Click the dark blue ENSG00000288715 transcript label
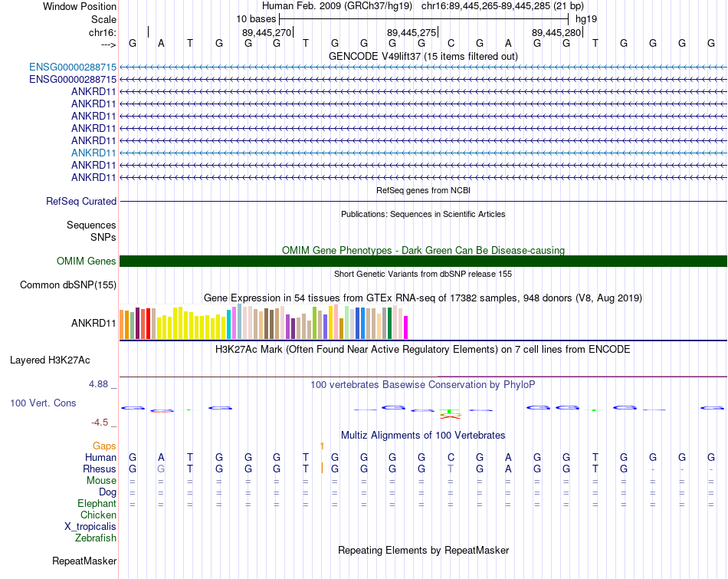The width and height of the screenshot is (728, 579). [x=73, y=80]
